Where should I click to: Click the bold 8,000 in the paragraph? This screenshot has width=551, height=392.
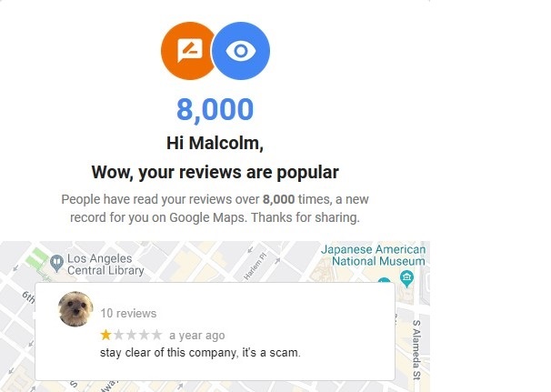(x=278, y=199)
